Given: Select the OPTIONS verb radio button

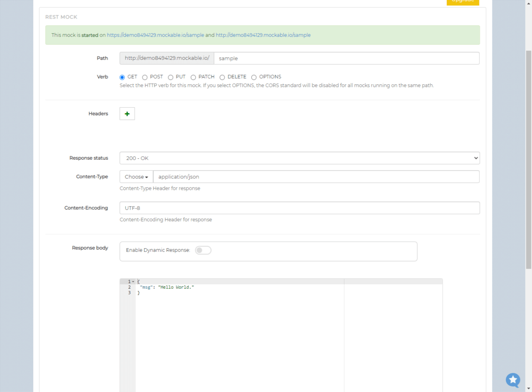Looking at the screenshot, I should 254,77.
